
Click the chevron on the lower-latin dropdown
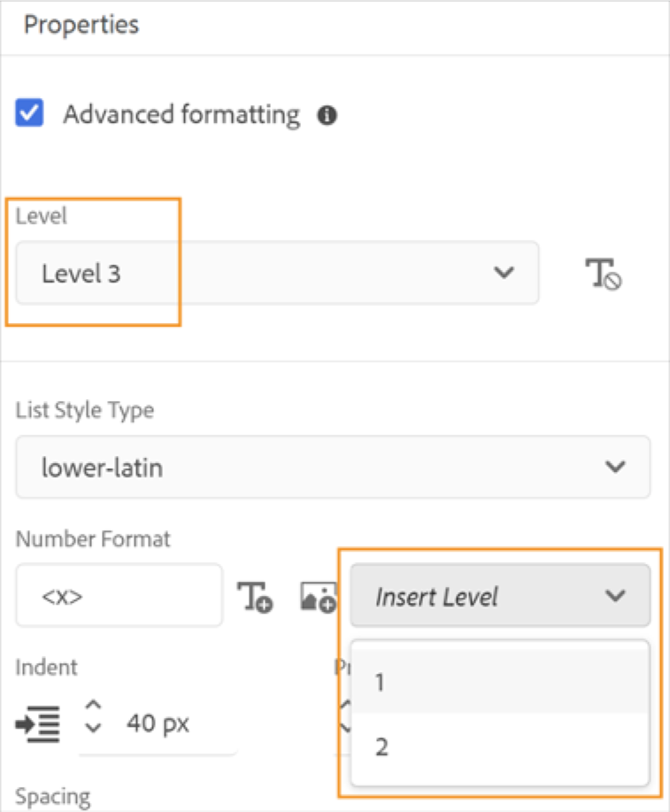[615, 468]
